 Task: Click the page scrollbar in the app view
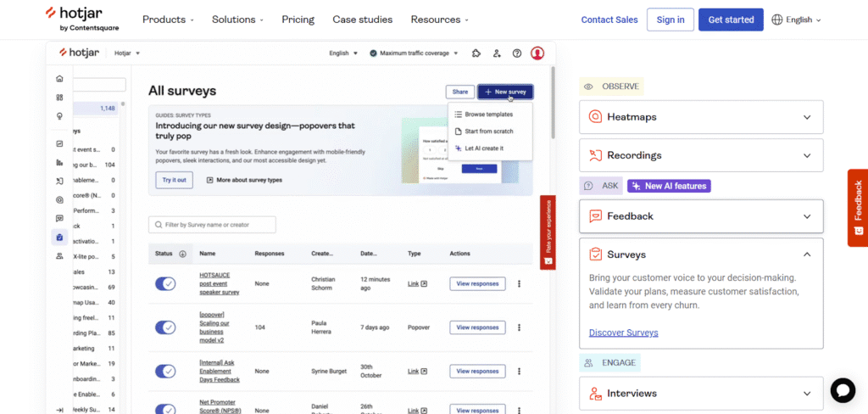pyautogui.click(x=553, y=102)
